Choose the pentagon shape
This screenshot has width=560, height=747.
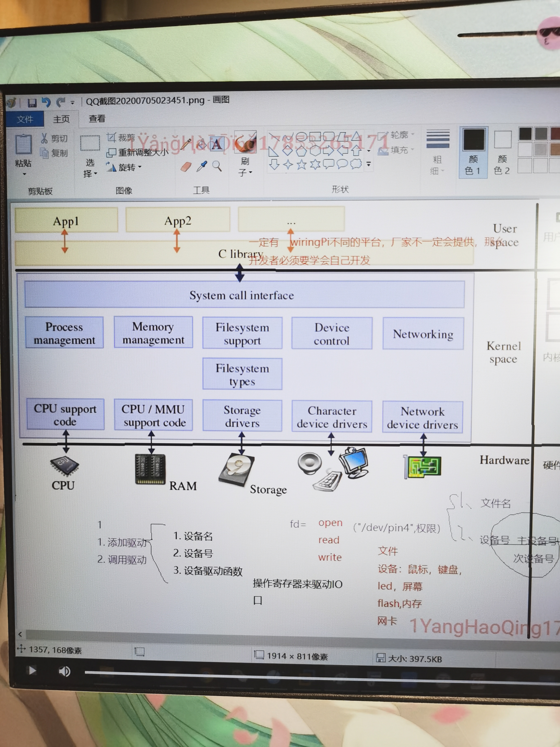click(x=301, y=151)
